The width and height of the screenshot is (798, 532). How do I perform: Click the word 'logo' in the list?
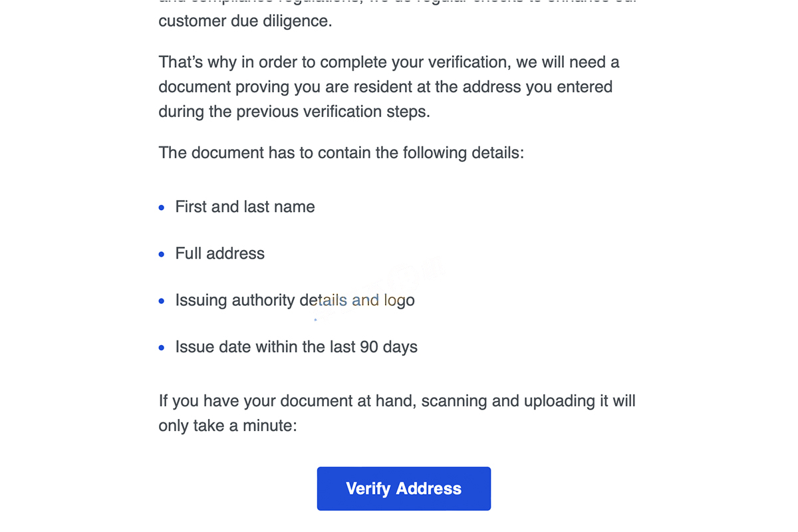coord(399,301)
